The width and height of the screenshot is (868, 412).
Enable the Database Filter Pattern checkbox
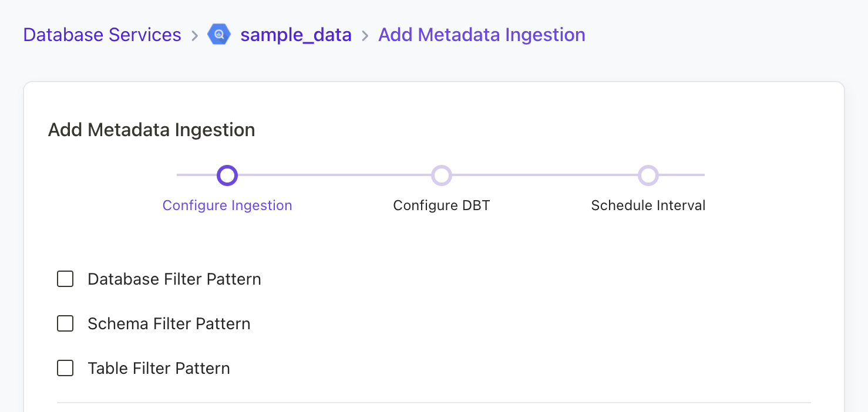point(65,279)
